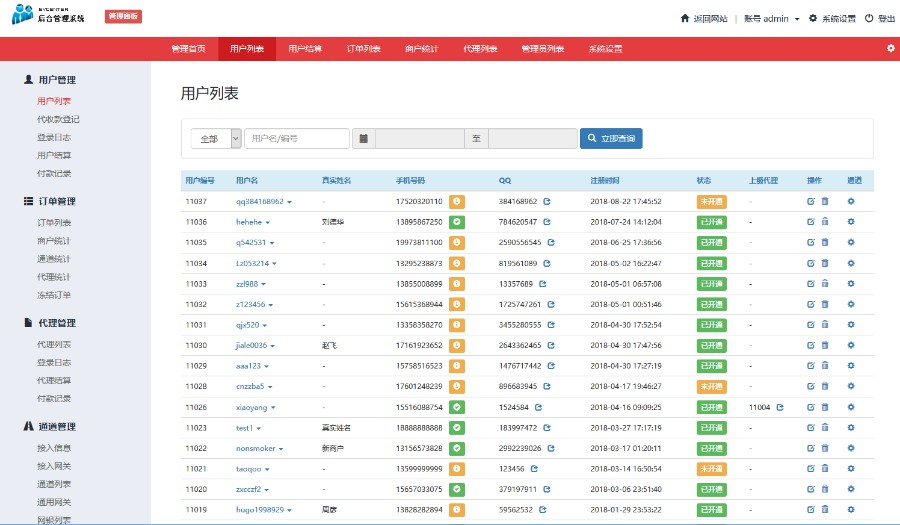Open 冻结订单 in the sidebar

54,295
